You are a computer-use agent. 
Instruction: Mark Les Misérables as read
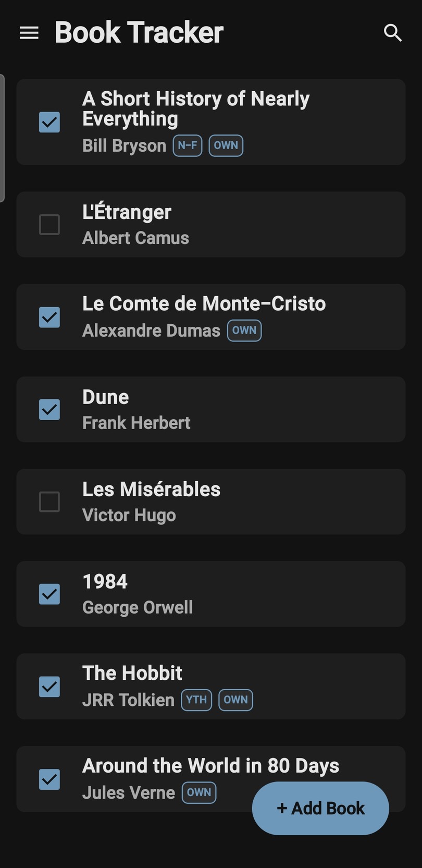tap(49, 502)
